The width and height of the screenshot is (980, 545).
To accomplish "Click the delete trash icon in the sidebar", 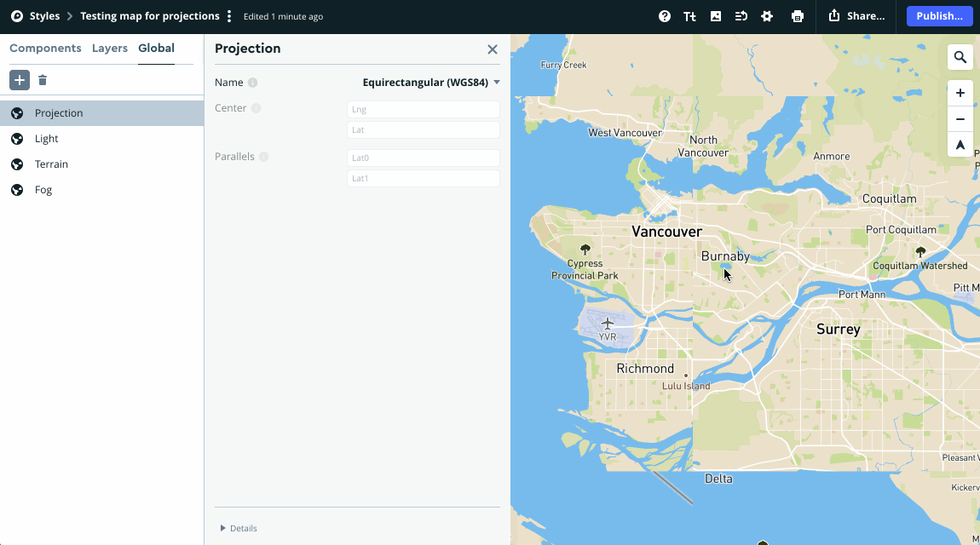I will click(43, 79).
